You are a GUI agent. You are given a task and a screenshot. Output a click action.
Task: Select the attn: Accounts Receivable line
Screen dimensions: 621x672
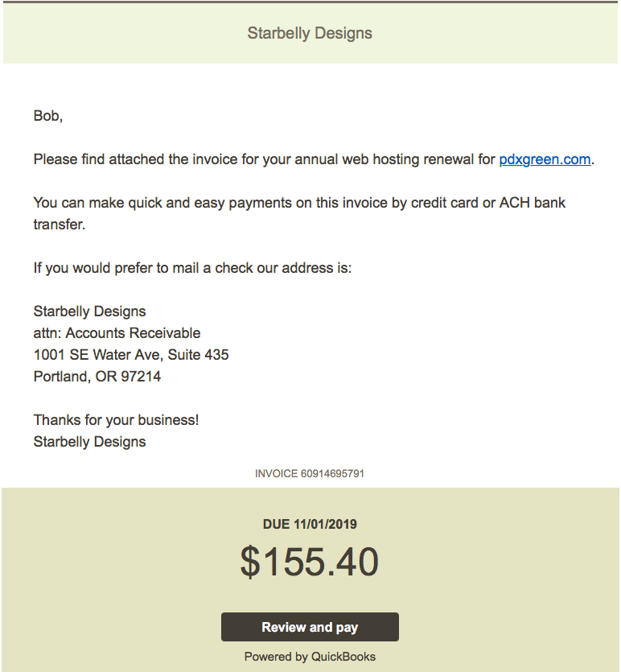tap(117, 333)
